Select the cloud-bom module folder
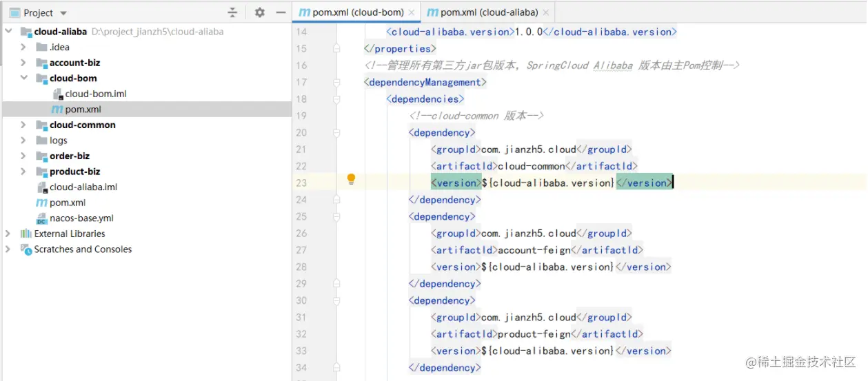This screenshot has width=868, height=381. 73,78
